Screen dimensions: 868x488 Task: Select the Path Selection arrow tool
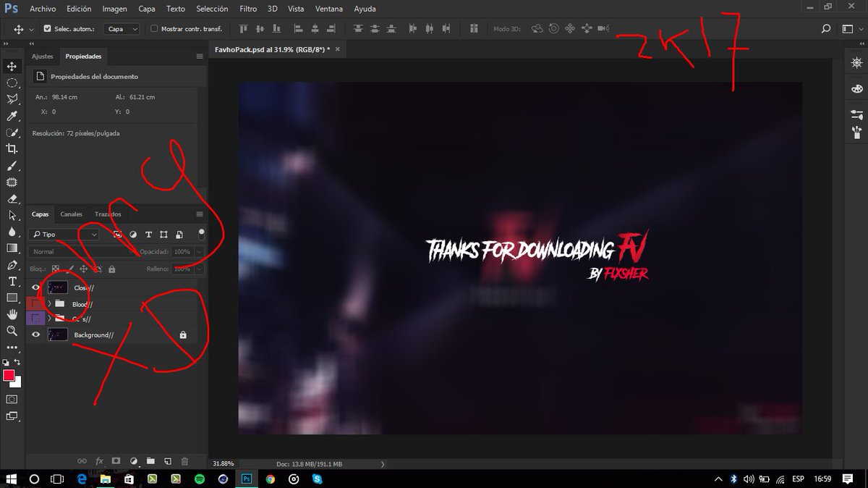click(x=12, y=215)
